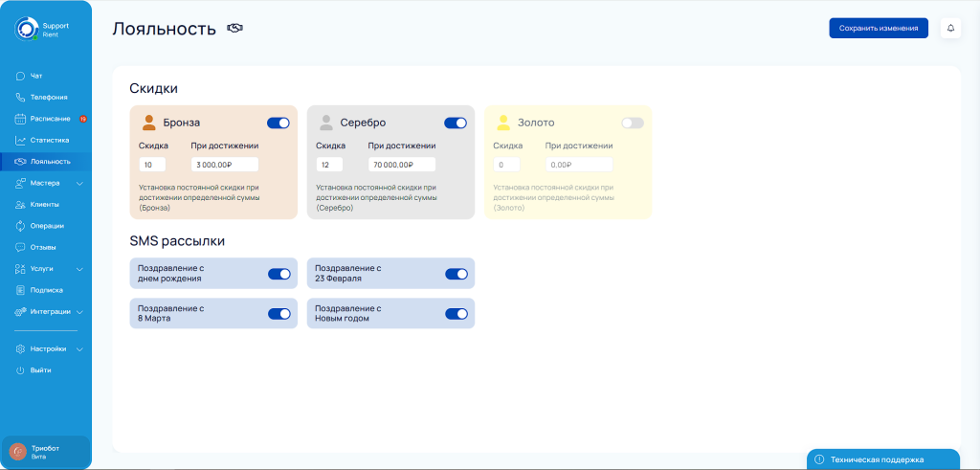This screenshot has height=470, width=980.
Task: Open the Клиенты menu item
Action: tap(44, 204)
